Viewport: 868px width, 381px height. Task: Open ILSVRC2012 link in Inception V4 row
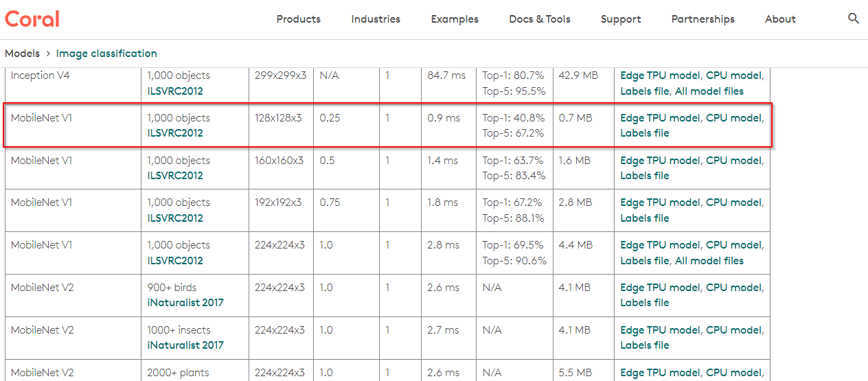175,91
